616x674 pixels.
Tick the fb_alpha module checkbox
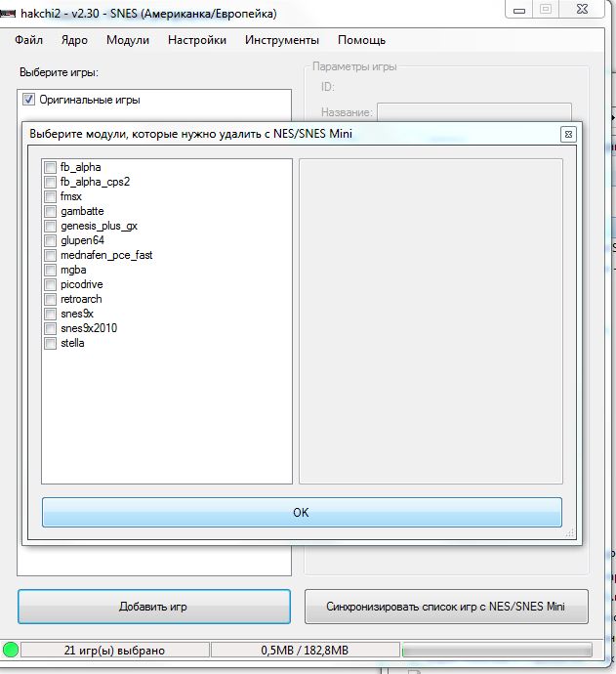click(x=50, y=167)
